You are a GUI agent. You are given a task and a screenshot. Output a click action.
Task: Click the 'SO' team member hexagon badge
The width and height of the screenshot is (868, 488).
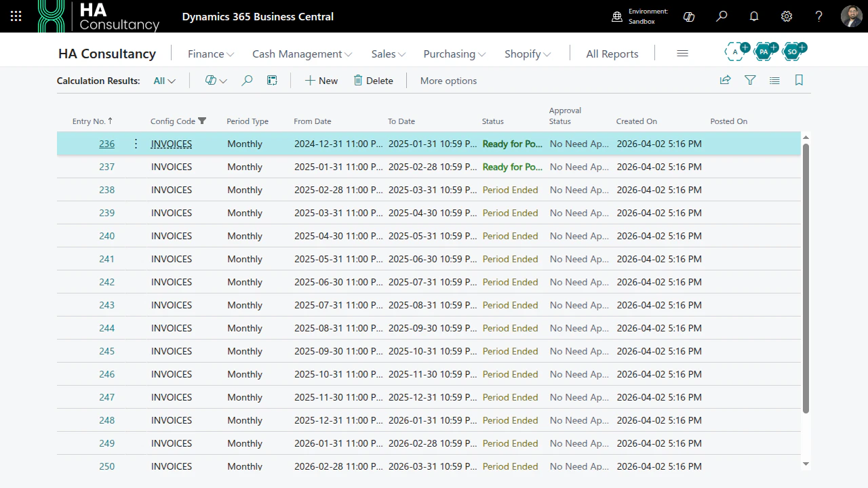coord(793,51)
